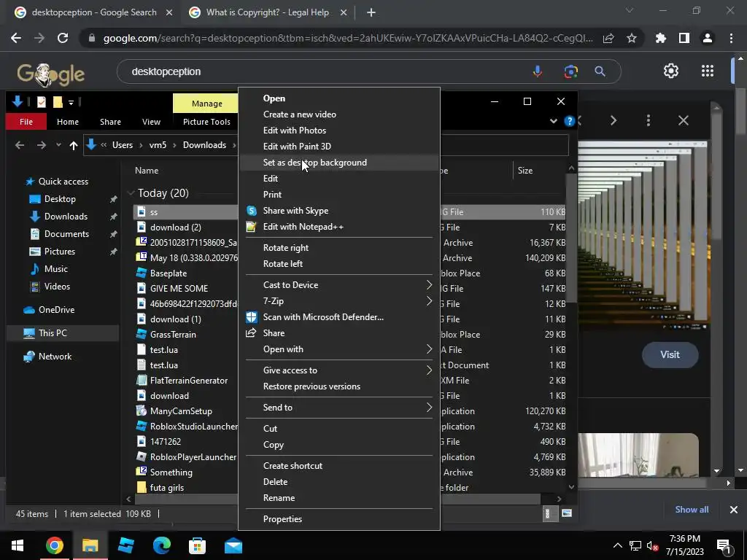Click the Visit button
Screen dimensions: 747x560
670,355
